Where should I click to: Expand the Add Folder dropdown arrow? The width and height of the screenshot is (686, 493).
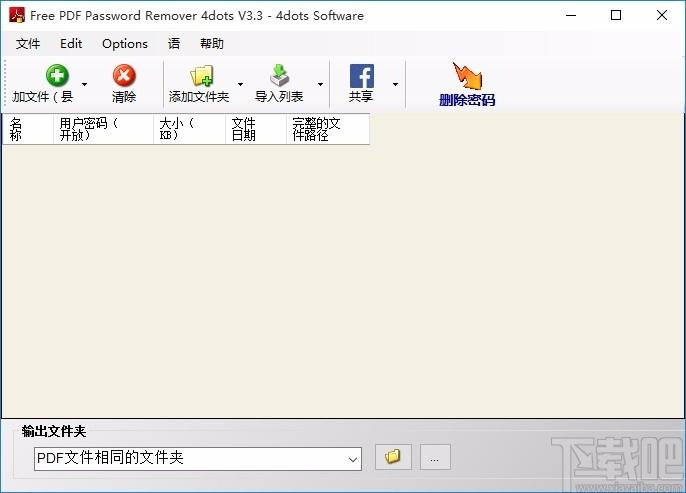tap(240, 84)
